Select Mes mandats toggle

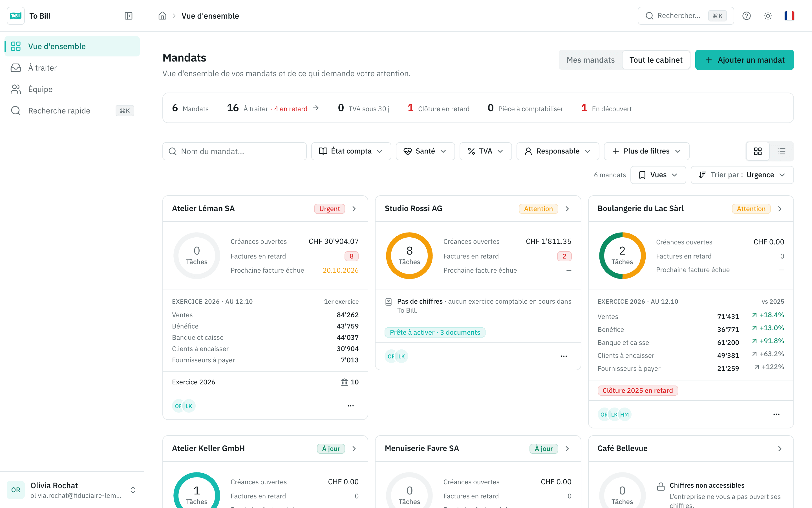(x=591, y=60)
